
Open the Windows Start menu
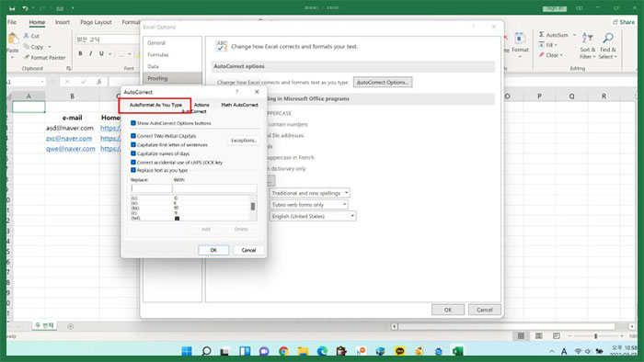[187, 351]
